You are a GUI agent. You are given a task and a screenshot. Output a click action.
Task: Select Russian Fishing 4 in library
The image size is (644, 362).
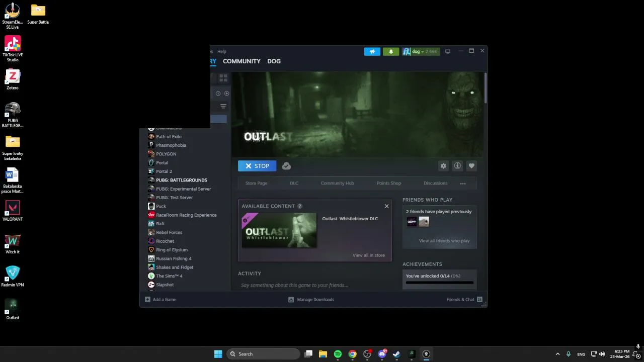click(x=174, y=258)
